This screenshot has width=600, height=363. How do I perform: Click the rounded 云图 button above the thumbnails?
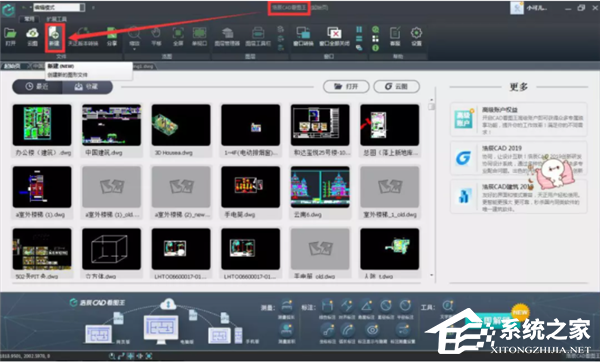click(396, 86)
